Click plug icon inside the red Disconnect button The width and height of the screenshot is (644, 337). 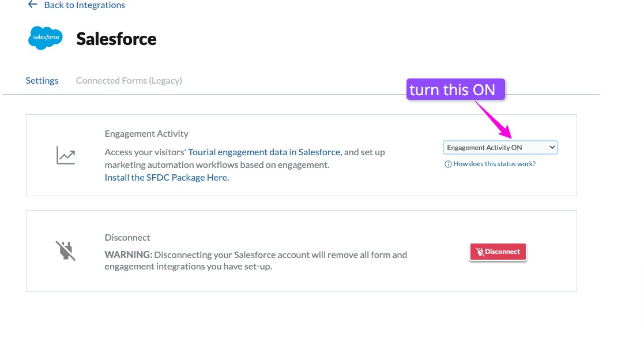tap(479, 252)
